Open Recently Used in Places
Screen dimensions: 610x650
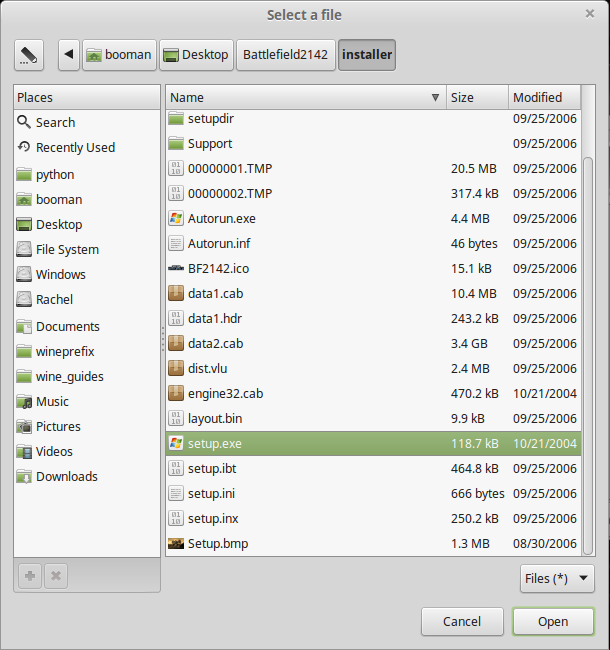click(87, 147)
